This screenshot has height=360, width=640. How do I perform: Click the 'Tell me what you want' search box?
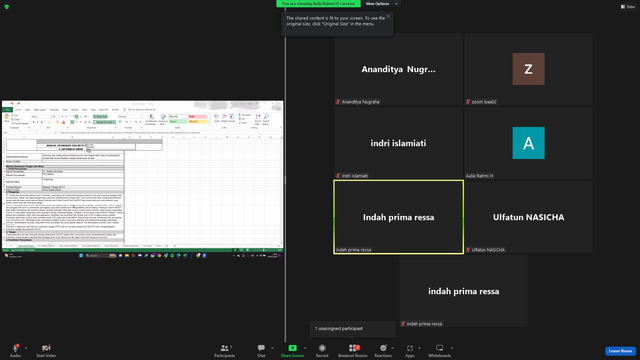[x=141, y=110]
